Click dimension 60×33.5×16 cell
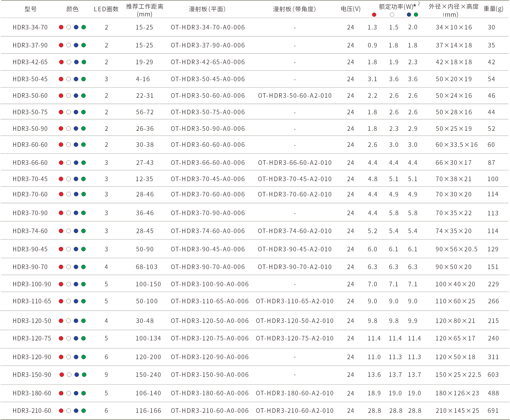The width and height of the screenshot is (510, 420). click(457, 145)
